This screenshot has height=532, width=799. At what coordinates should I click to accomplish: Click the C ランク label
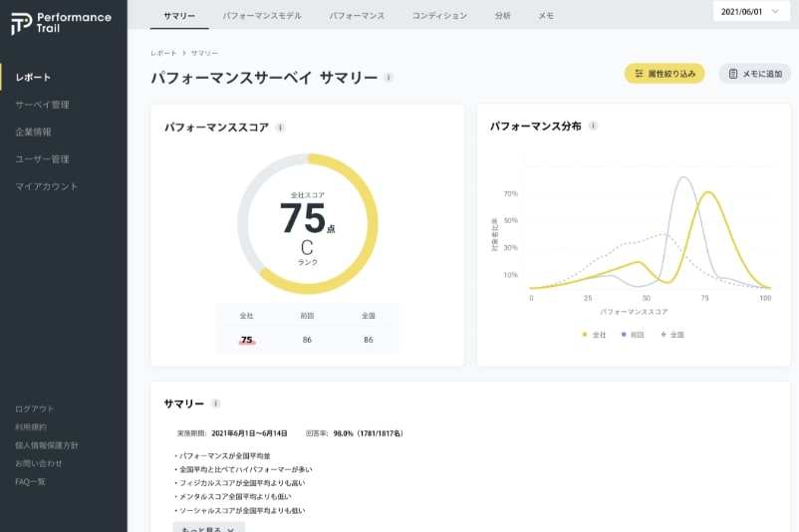point(307,253)
